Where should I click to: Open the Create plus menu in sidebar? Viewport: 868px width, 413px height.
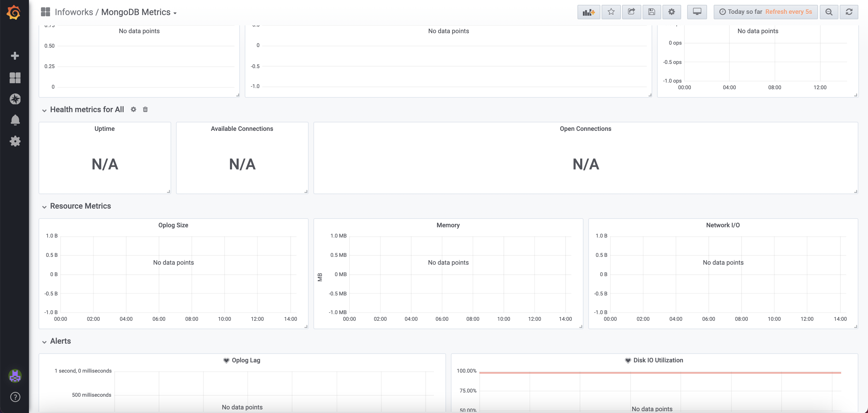click(x=15, y=56)
